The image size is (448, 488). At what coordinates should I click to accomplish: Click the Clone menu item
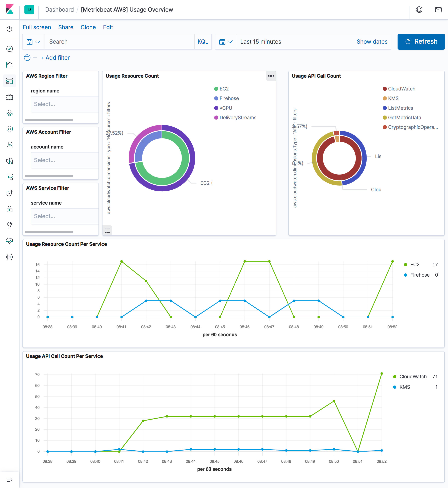[x=88, y=27]
